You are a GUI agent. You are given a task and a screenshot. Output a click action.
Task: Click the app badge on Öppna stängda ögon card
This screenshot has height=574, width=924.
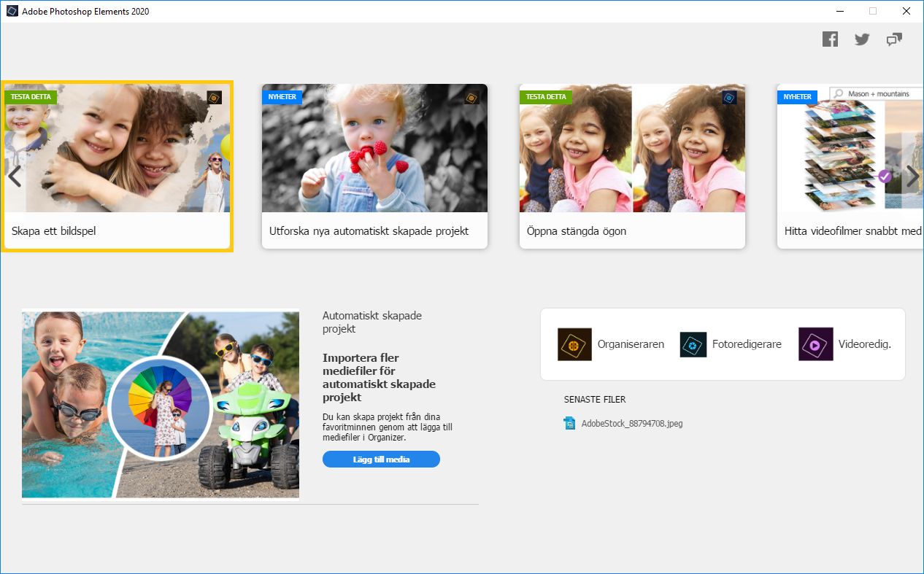(729, 98)
